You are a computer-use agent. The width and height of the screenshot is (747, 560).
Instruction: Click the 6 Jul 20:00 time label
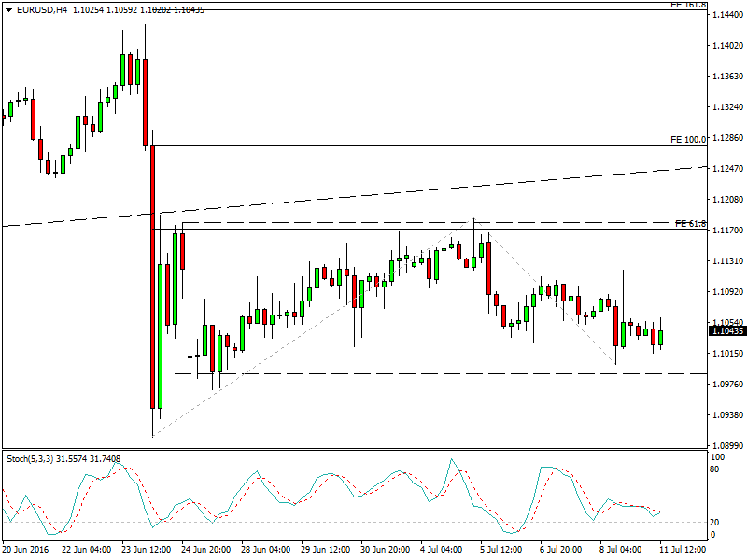click(561, 549)
